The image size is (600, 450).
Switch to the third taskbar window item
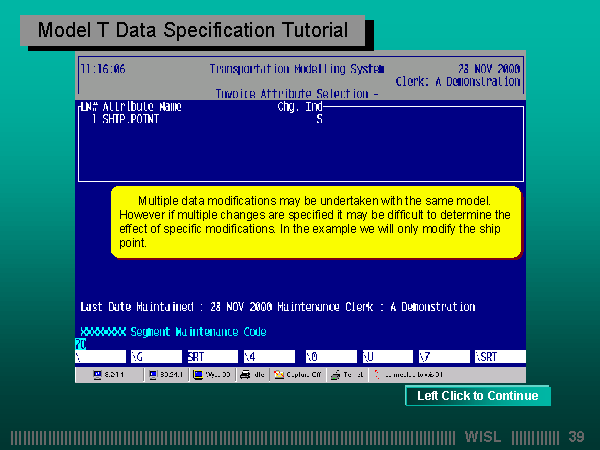point(212,375)
